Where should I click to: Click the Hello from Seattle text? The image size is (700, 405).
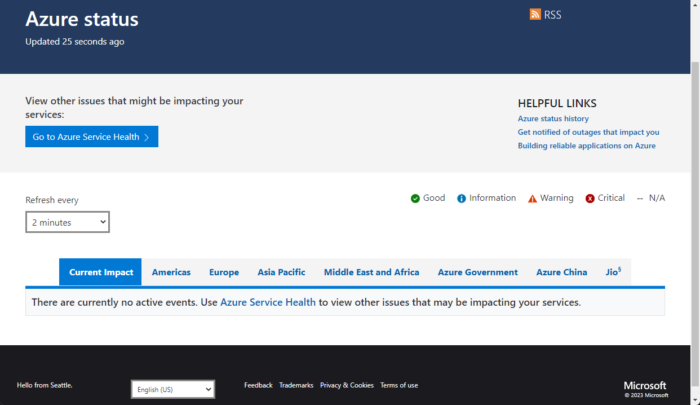[44, 385]
